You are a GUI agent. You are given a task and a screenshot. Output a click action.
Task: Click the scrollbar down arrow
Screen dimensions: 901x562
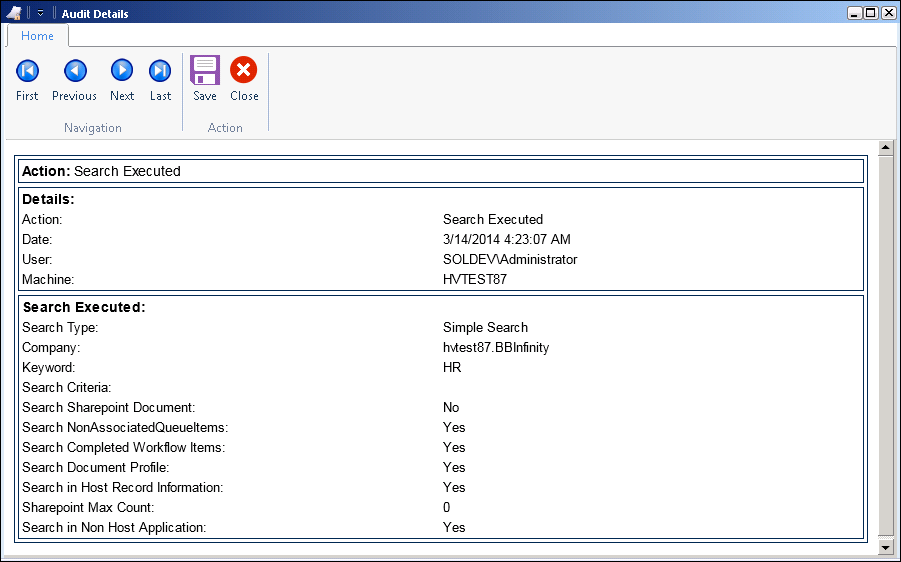point(885,548)
